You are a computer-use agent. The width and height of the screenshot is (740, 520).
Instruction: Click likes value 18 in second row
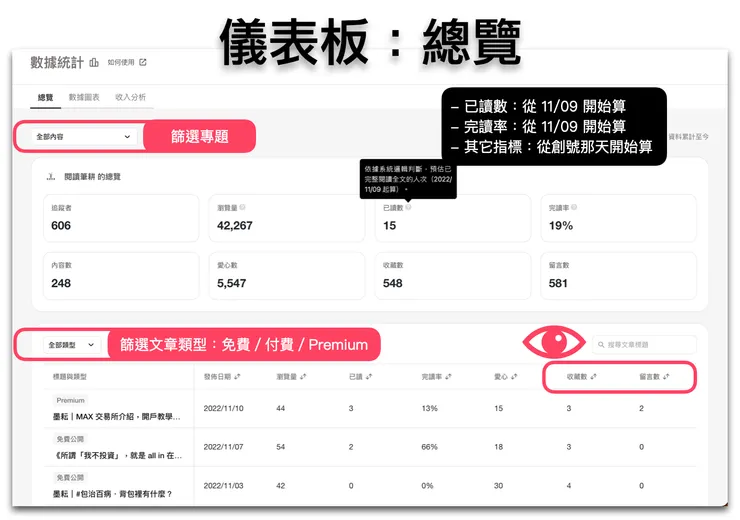pyautogui.click(x=498, y=447)
